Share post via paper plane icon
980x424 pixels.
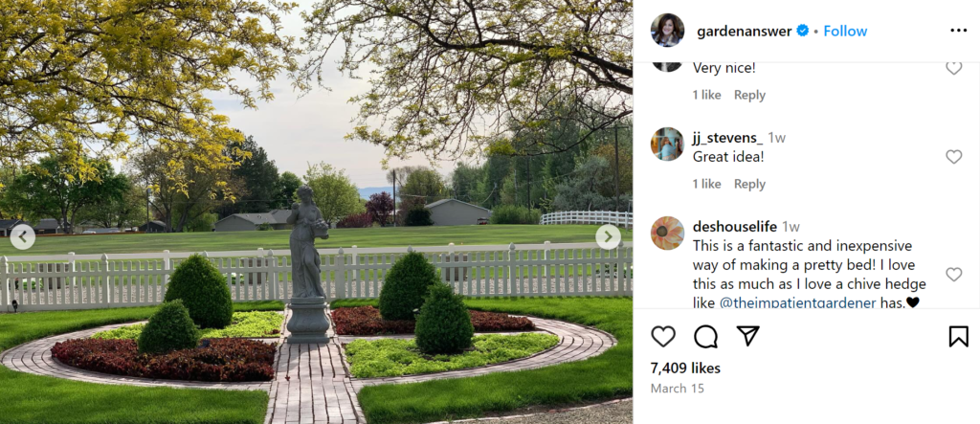click(x=747, y=336)
